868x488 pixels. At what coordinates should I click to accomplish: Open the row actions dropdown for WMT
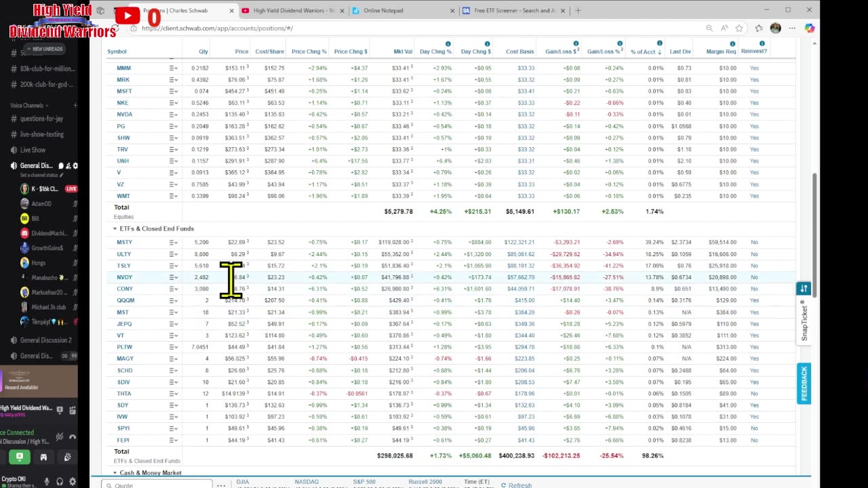point(174,197)
